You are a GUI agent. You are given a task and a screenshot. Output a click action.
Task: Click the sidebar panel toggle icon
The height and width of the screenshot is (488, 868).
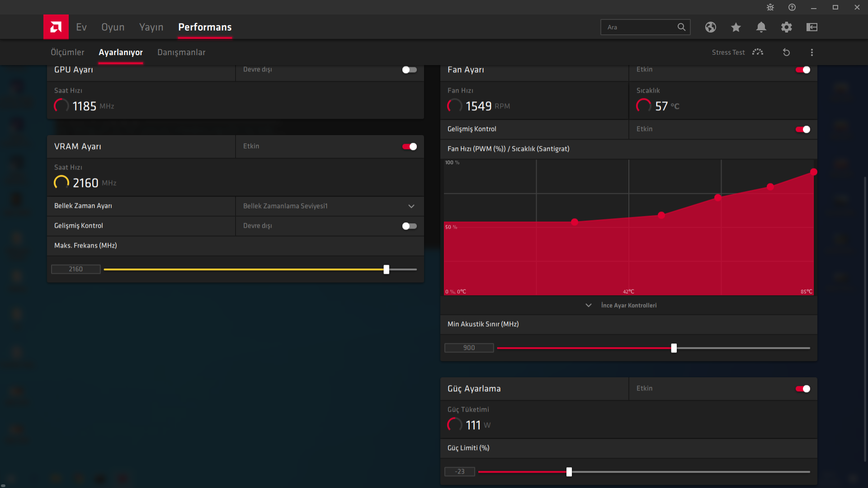pos(811,27)
